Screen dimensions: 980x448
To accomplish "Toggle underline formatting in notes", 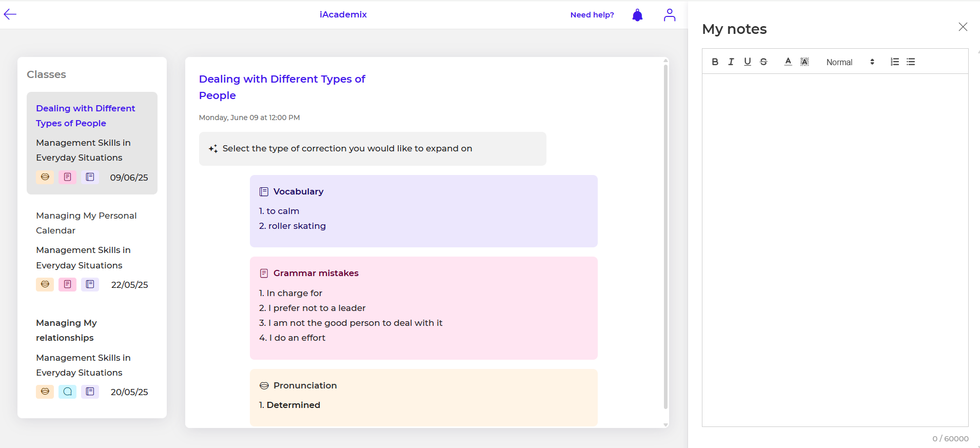I will [x=748, y=62].
